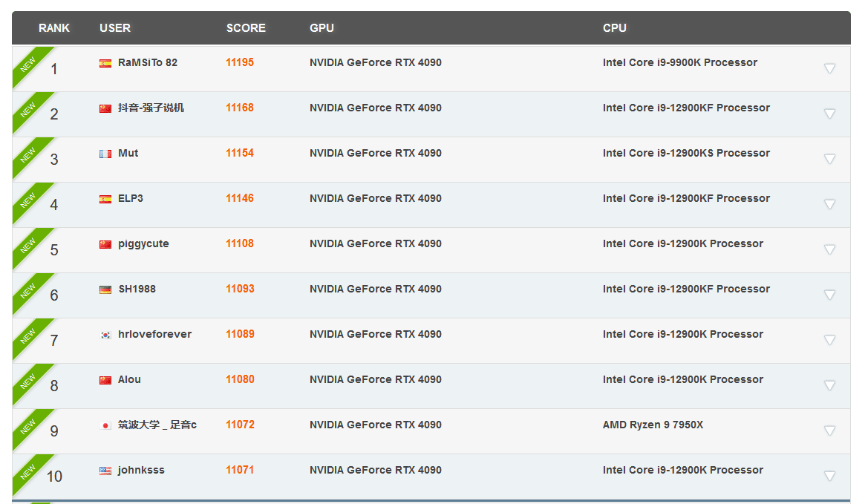Click NEW ribbon badge on rank 8

pyautogui.click(x=29, y=382)
